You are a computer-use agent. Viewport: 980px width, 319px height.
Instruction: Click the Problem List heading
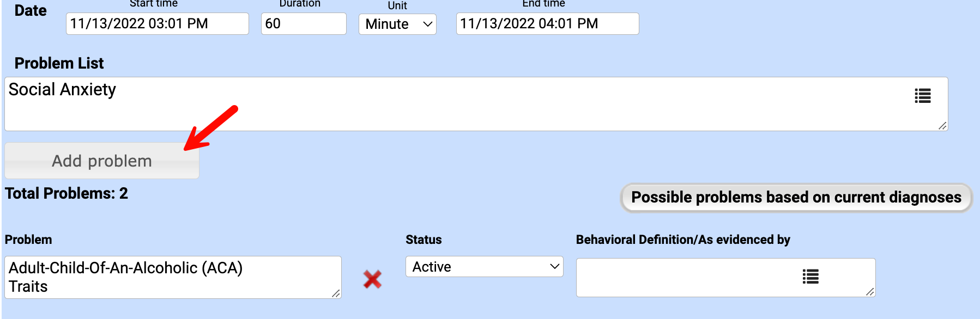tap(59, 63)
